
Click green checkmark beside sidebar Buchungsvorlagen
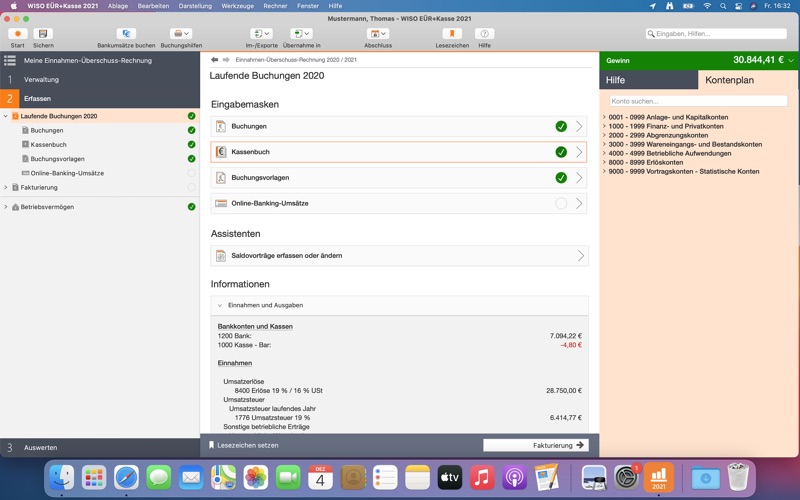191,159
